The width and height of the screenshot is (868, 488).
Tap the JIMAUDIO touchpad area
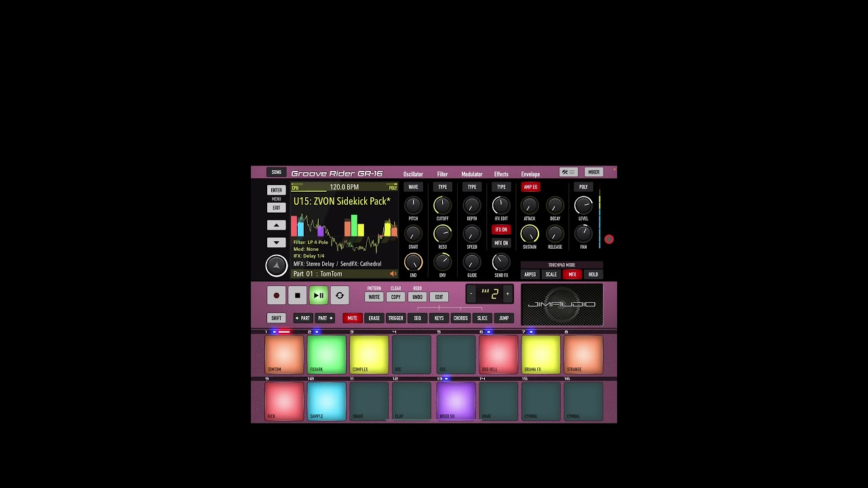561,304
